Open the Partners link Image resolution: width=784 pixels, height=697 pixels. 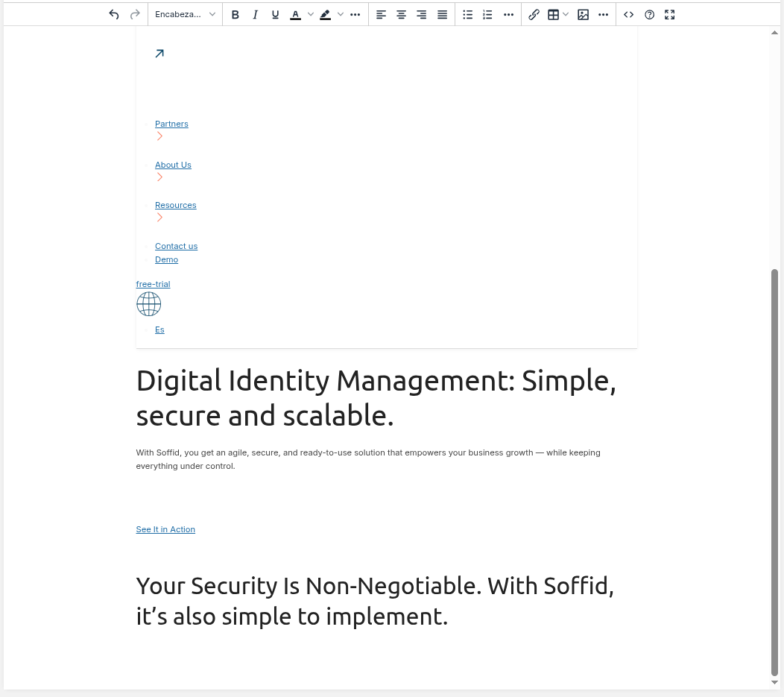coord(171,124)
